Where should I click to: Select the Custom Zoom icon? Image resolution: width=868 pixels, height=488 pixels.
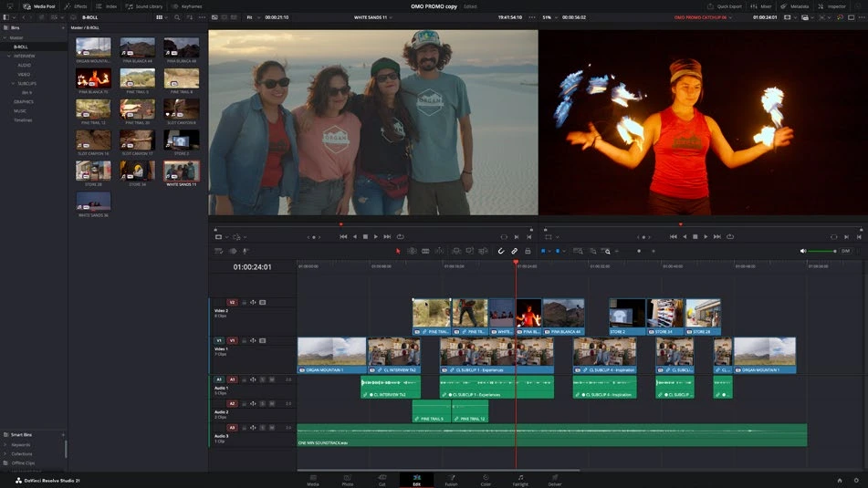tap(606, 251)
